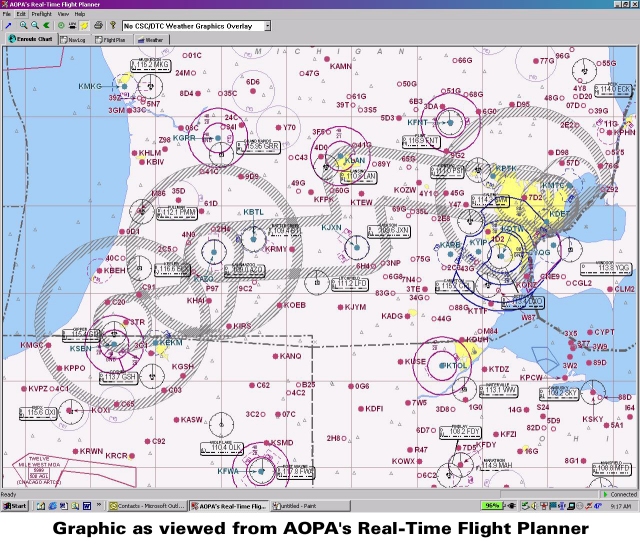
Task: Click the 115.6 OXI VOR label
Action: tap(38, 413)
